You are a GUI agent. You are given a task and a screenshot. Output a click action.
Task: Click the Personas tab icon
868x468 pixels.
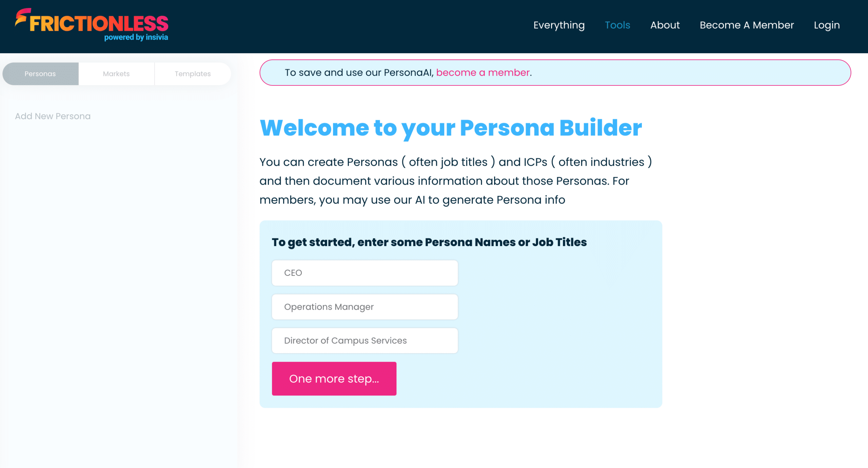pyautogui.click(x=40, y=74)
